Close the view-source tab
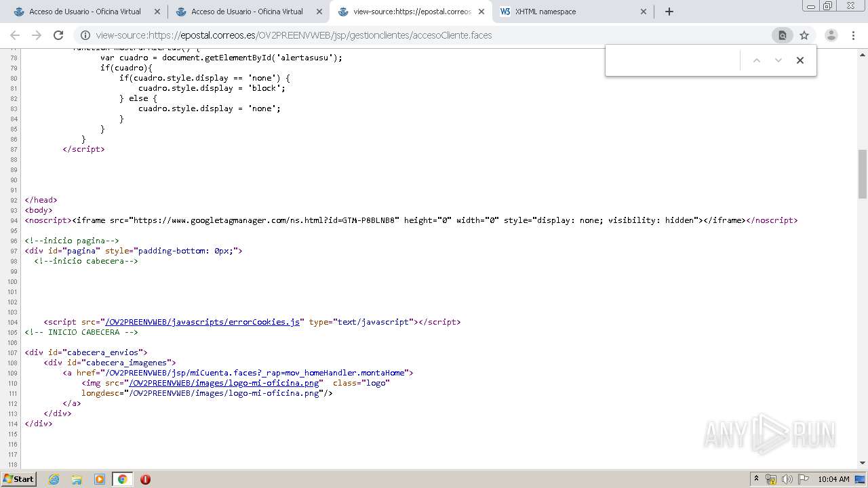 [x=481, y=12]
